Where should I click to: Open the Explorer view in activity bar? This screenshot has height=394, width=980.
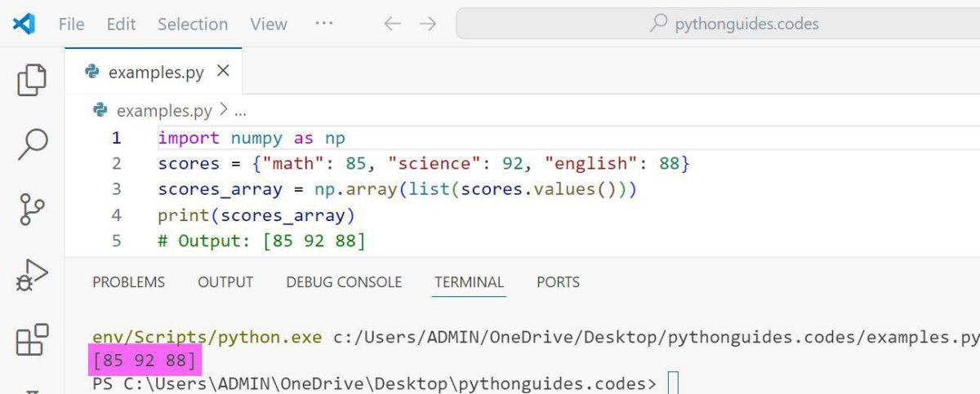[x=32, y=79]
